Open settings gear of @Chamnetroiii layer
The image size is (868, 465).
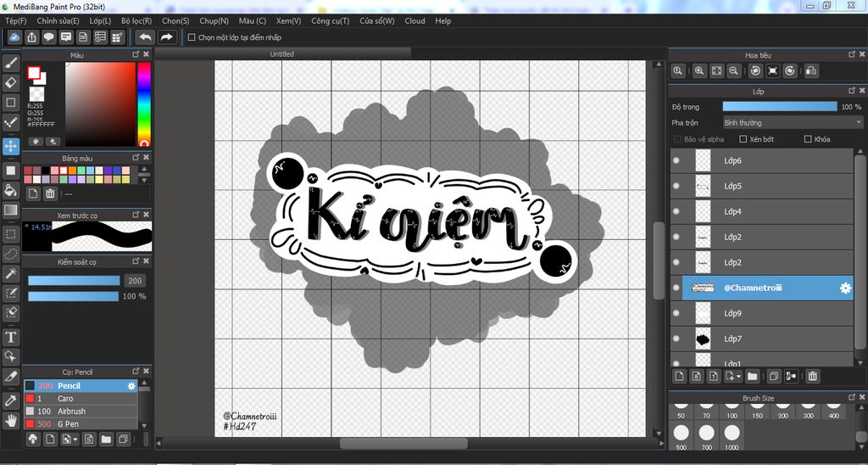pos(845,289)
